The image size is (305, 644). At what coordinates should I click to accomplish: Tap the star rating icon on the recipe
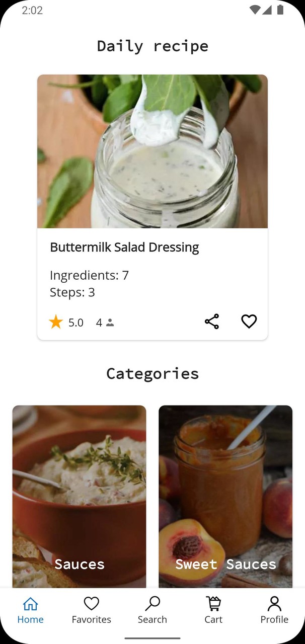click(x=56, y=321)
